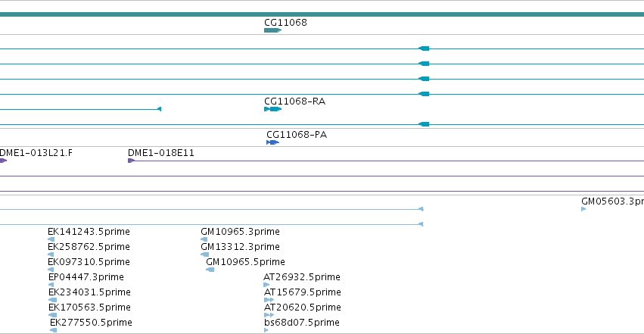Select the AT26932.5prime label
This screenshot has height=334, width=644.
(x=302, y=277)
